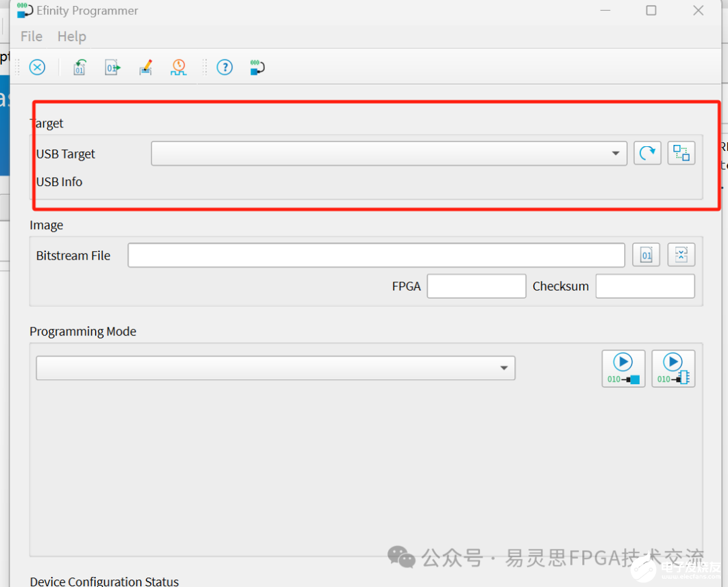
Task: Click the second play 010 chip button
Action: pyautogui.click(x=673, y=369)
